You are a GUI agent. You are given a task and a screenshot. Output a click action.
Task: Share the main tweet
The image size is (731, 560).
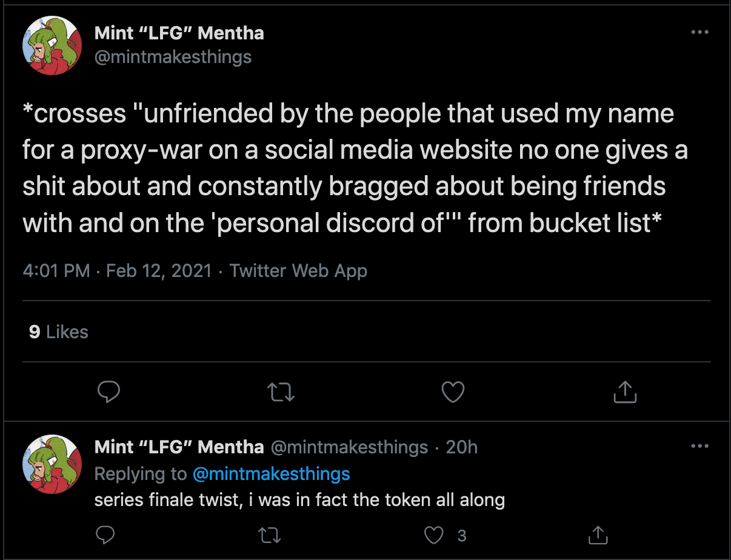(625, 392)
